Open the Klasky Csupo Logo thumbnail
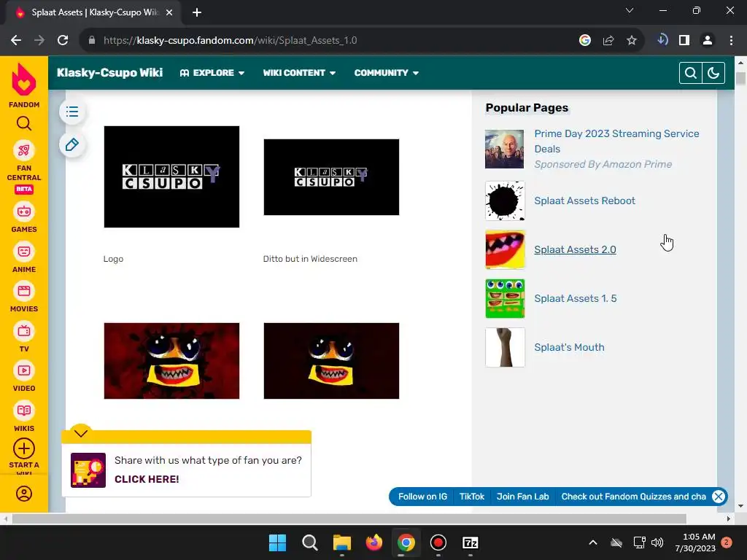The width and height of the screenshot is (747, 560). (171, 176)
